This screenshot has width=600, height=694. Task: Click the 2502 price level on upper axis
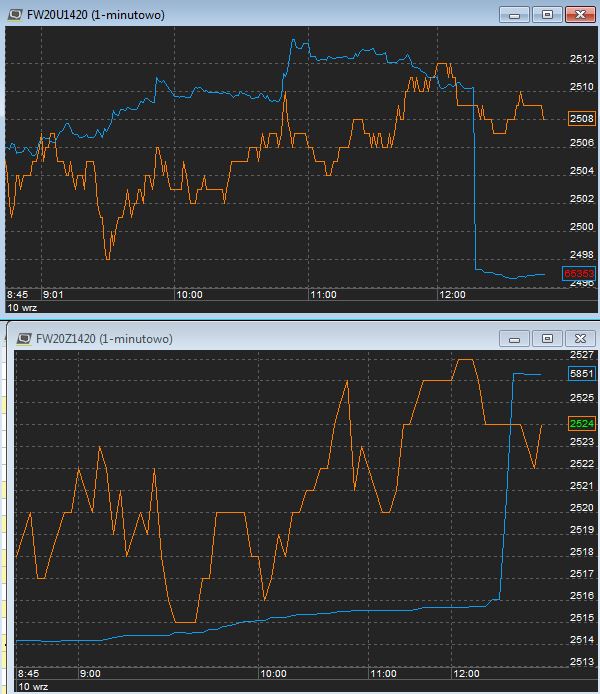coord(582,199)
